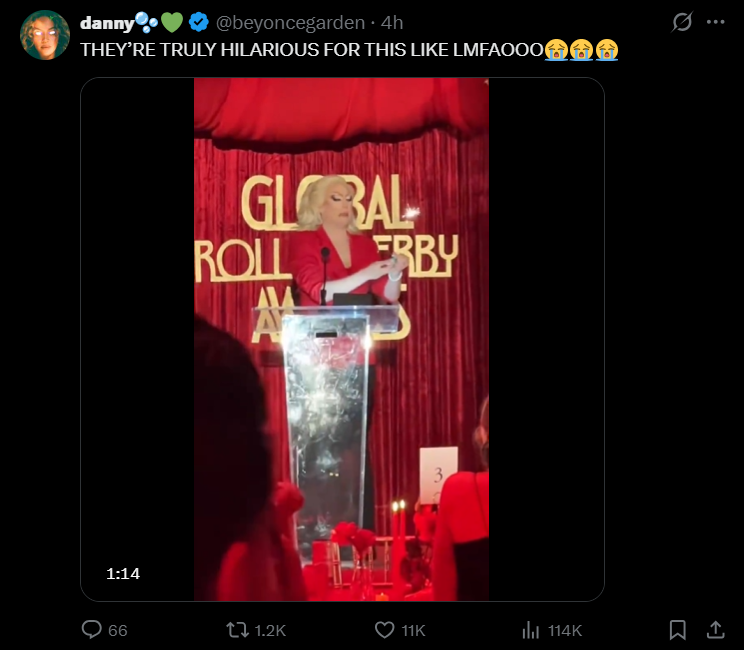
Task: Open the 4h timestamp link
Action: coord(392,23)
